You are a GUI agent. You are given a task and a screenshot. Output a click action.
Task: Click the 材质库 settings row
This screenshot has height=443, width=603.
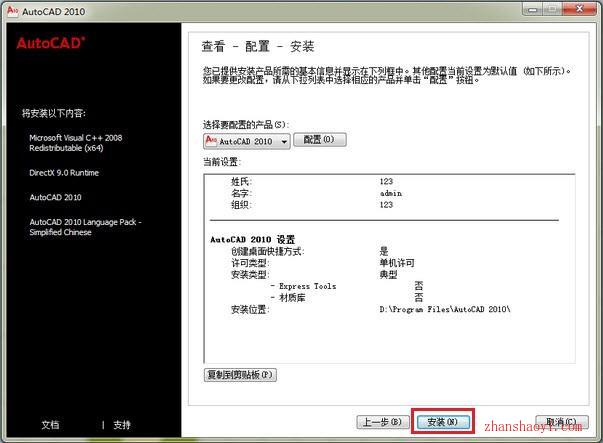tap(346, 298)
